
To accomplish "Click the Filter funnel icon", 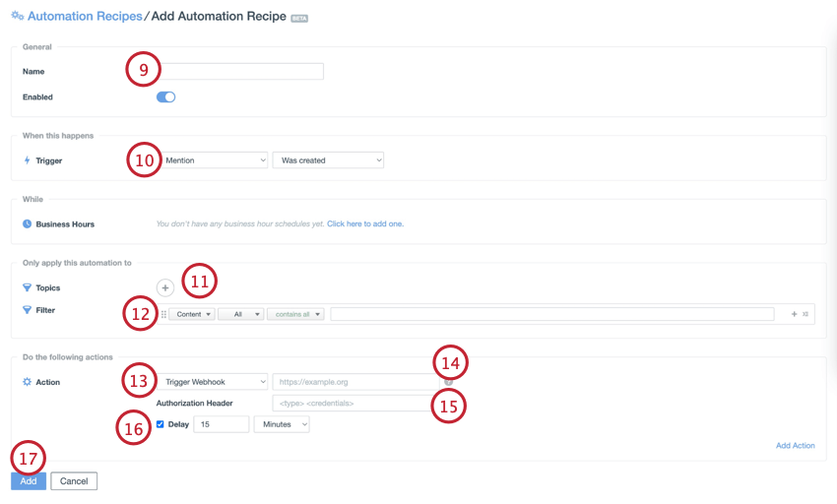I will (x=27, y=310).
